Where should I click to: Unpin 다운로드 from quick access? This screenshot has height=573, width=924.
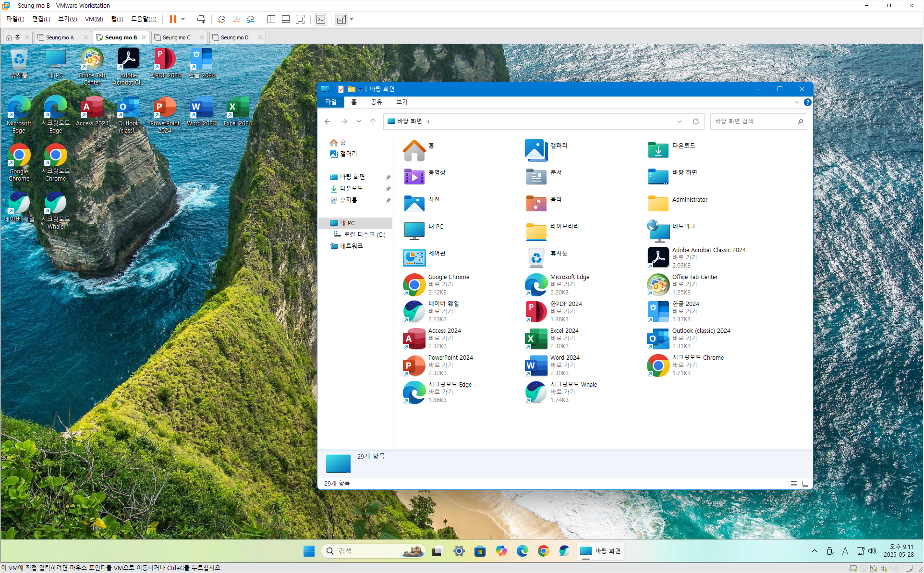pos(388,189)
